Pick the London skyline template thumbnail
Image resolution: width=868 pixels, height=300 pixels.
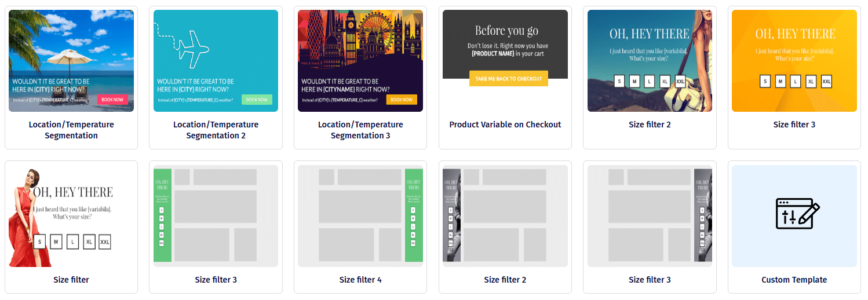click(x=360, y=61)
